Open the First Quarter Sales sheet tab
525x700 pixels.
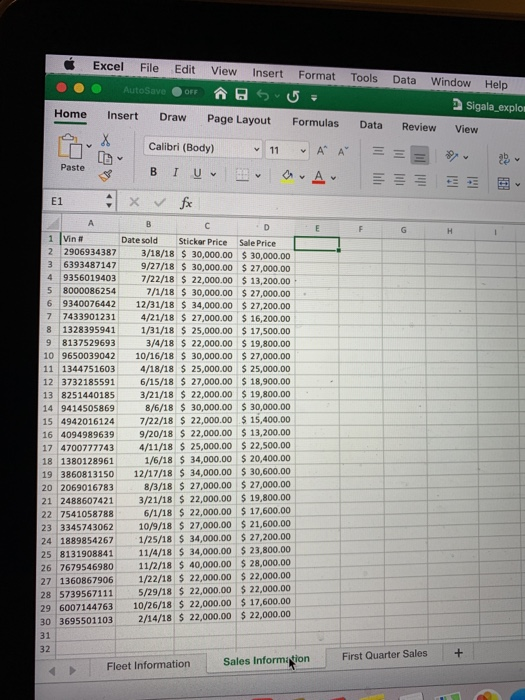point(384,654)
